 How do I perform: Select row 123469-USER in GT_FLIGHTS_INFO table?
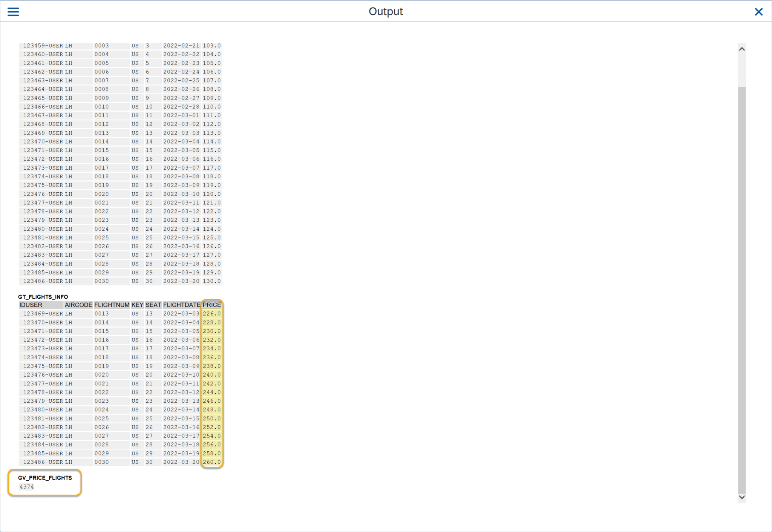(43, 313)
